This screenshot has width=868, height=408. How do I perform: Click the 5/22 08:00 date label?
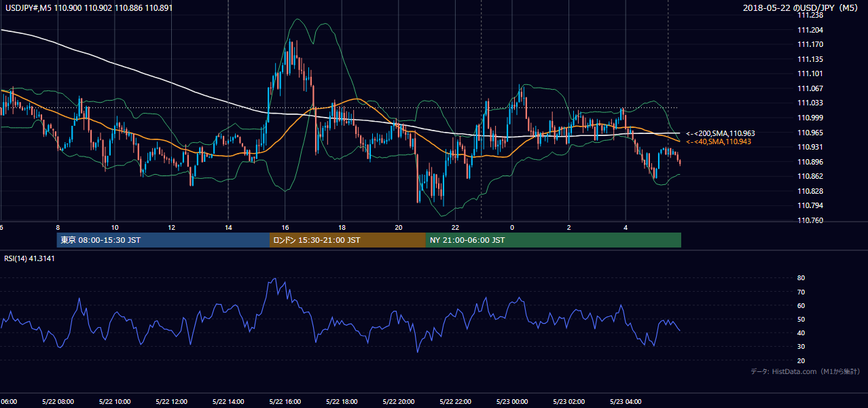pos(57,402)
